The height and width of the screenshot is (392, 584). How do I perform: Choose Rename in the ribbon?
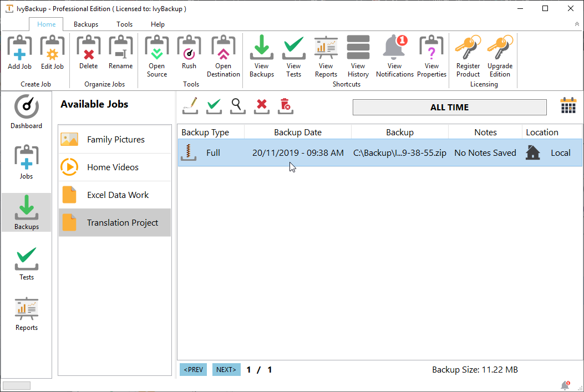[x=121, y=53]
